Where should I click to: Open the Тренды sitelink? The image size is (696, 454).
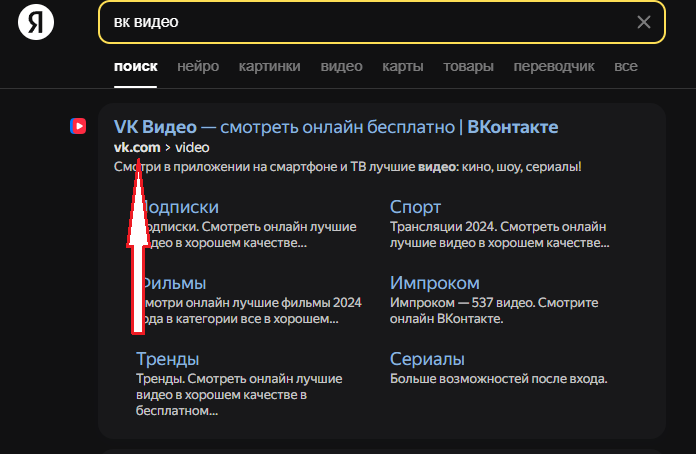point(167,359)
